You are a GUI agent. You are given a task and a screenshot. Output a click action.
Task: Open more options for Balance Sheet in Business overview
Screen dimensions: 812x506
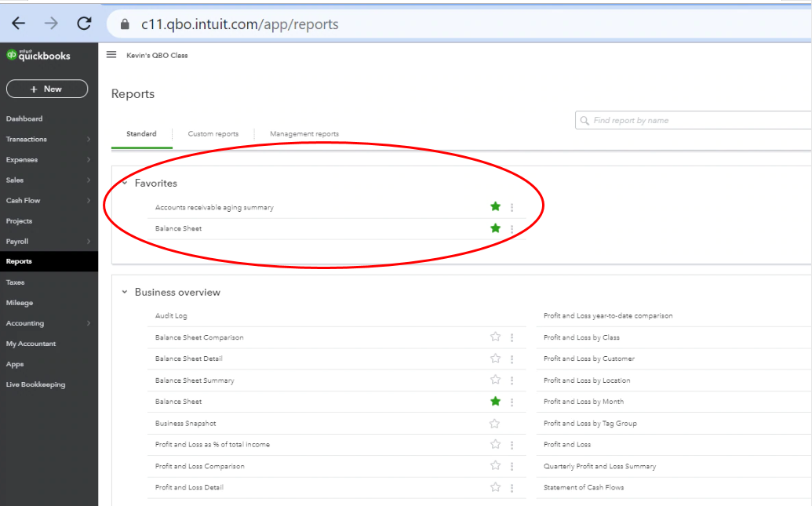tap(512, 402)
